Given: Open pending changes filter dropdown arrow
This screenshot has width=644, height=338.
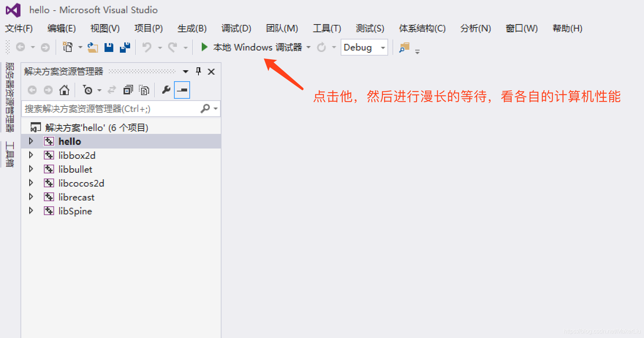Looking at the screenshot, I should click(x=99, y=90).
